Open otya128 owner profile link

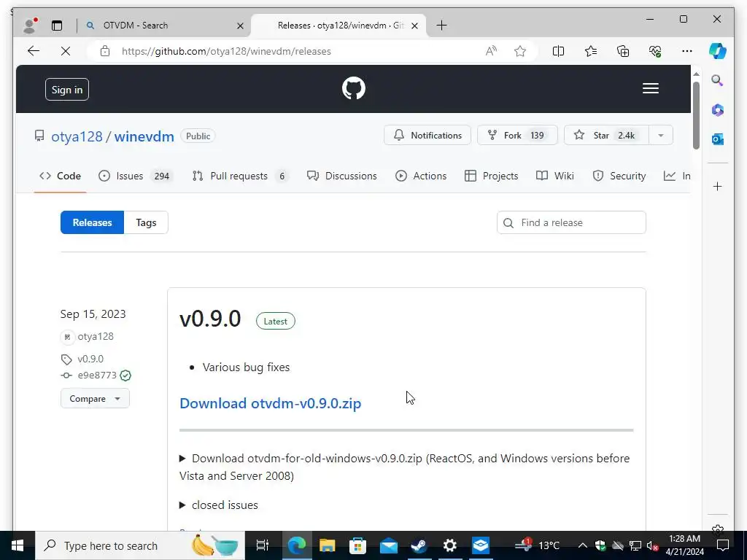pos(77,136)
